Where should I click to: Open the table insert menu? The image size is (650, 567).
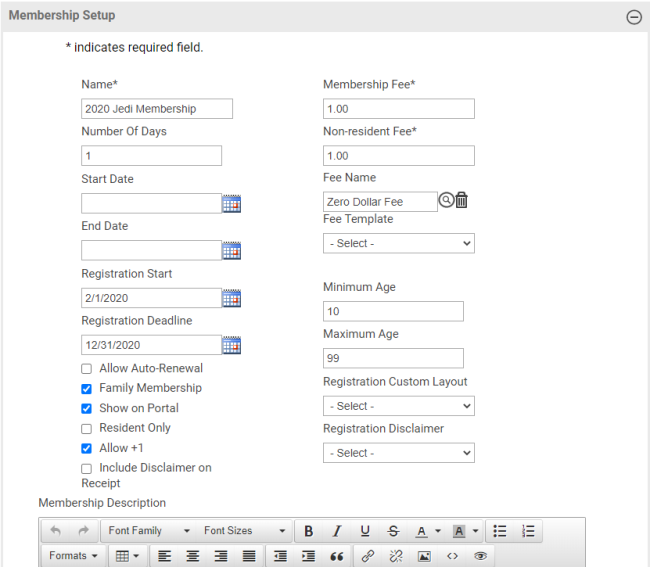pyautogui.click(x=127, y=556)
